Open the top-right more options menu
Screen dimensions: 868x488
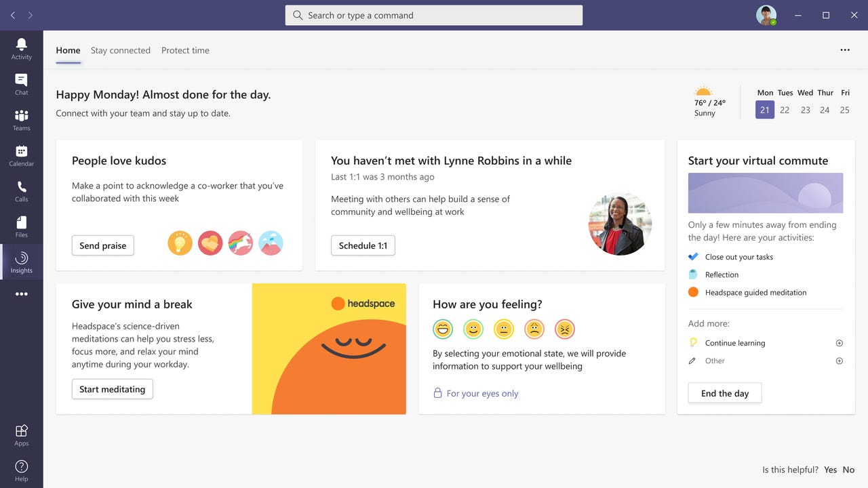click(x=845, y=49)
